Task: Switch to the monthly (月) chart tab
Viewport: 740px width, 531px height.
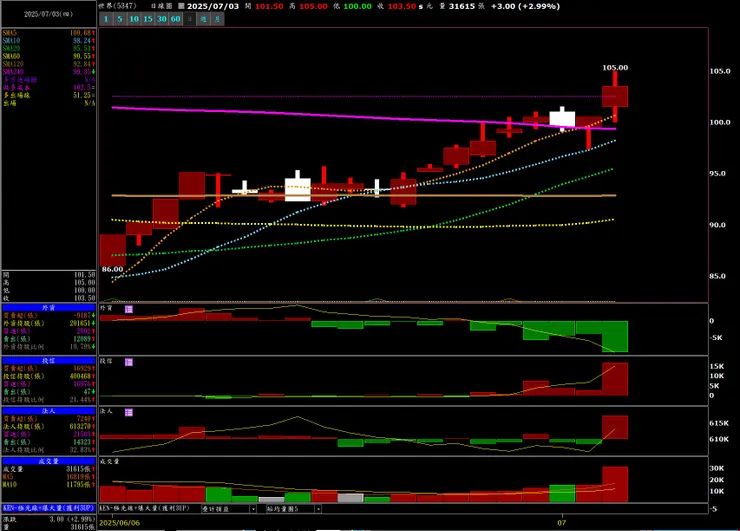Action: click(218, 19)
